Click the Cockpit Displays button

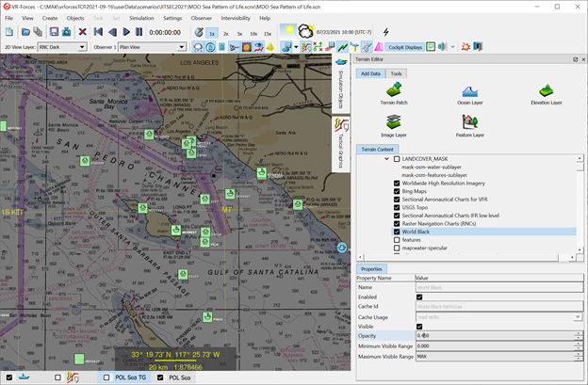click(x=405, y=47)
